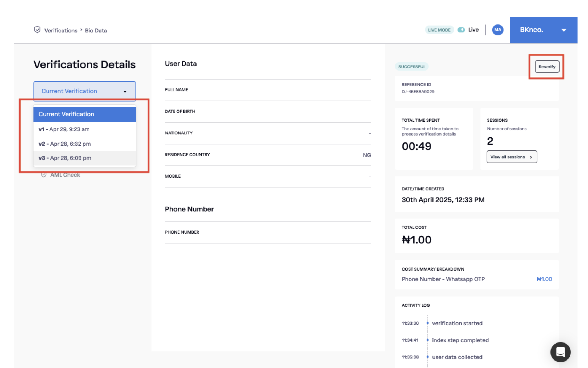Viewport: 588px width, 368px height.
Task: Expand the BKnco. account dropdown arrow
Action: point(564,30)
